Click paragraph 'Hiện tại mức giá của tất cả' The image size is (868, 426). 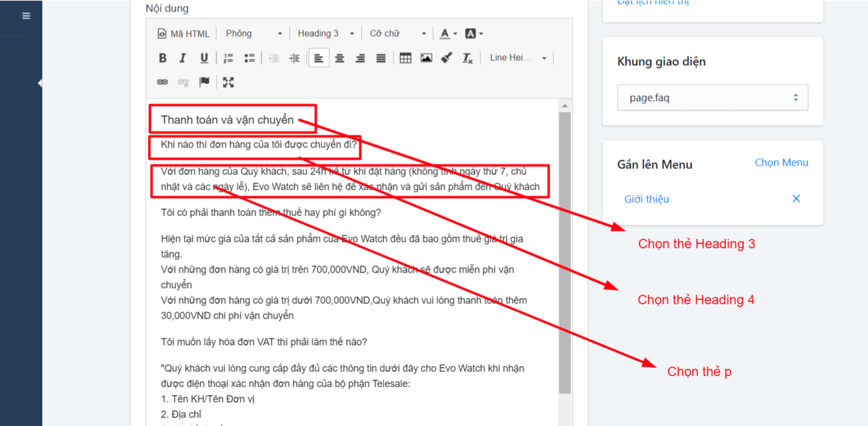click(344, 277)
